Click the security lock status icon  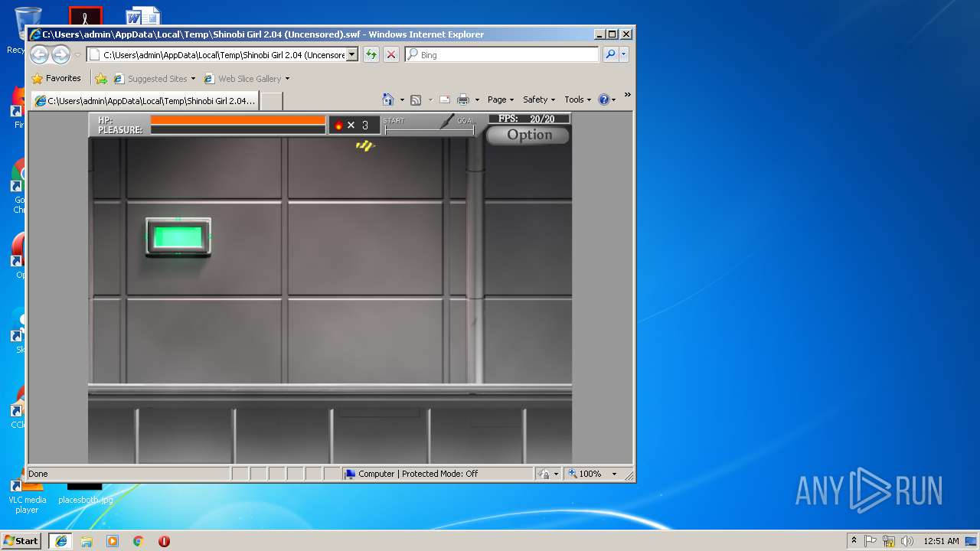pyautogui.click(x=544, y=474)
